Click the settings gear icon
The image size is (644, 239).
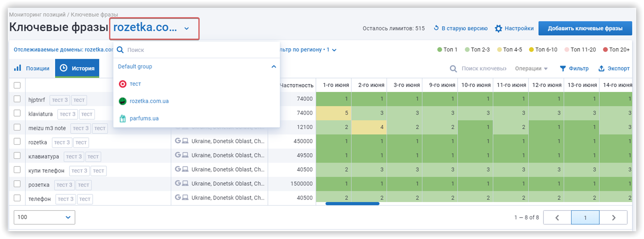click(498, 28)
